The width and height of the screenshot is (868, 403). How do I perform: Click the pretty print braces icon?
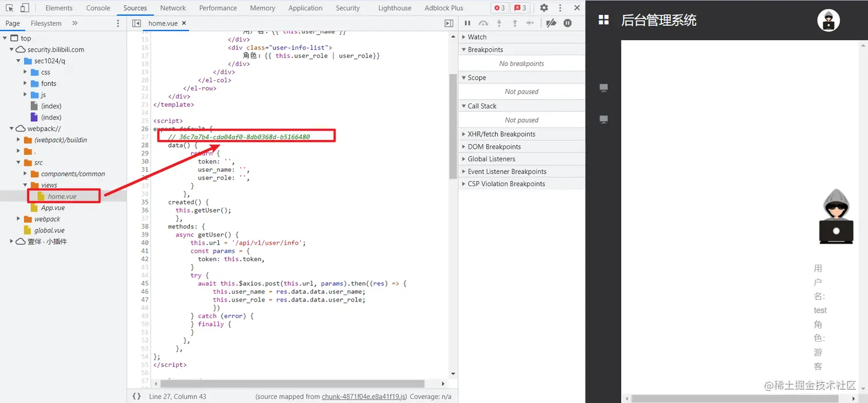click(x=137, y=396)
